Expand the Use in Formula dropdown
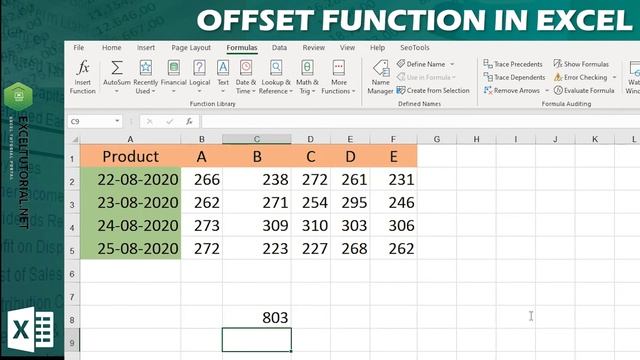The image size is (640, 360). [454, 78]
